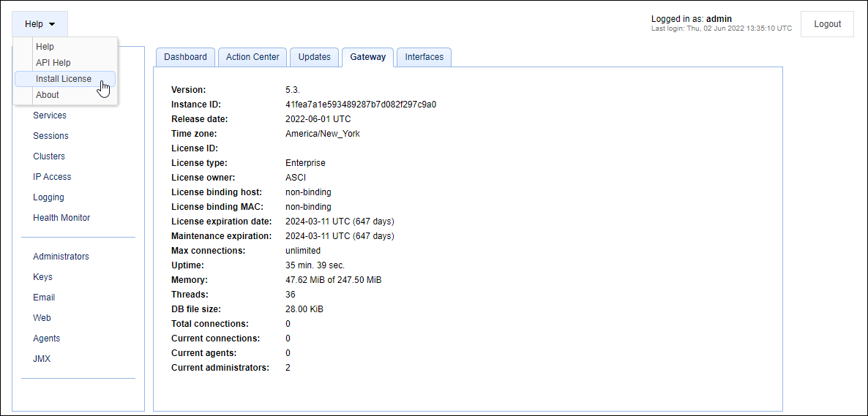Open Services in the sidebar
The image size is (868, 416).
[x=50, y=116]
